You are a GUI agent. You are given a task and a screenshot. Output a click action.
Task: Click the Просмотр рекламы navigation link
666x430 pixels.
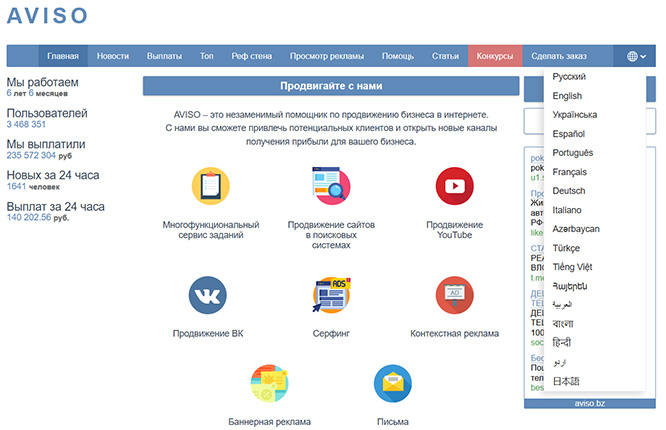(327, 56)
